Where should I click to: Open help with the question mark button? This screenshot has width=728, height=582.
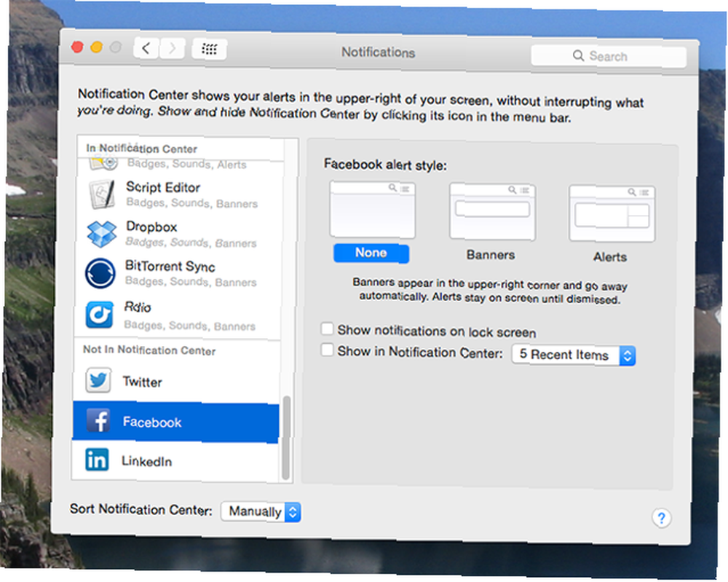661,517
